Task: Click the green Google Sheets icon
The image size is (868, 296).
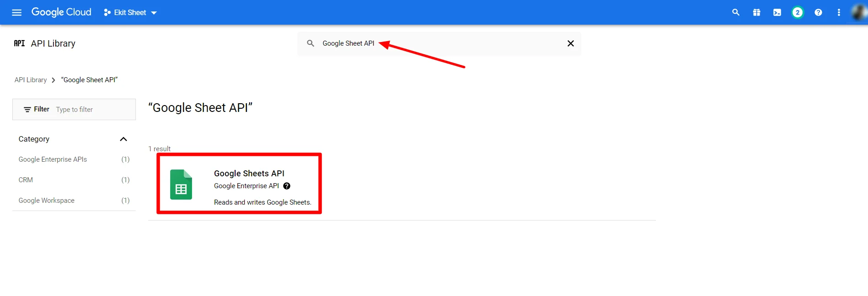Action: [181, 185]
